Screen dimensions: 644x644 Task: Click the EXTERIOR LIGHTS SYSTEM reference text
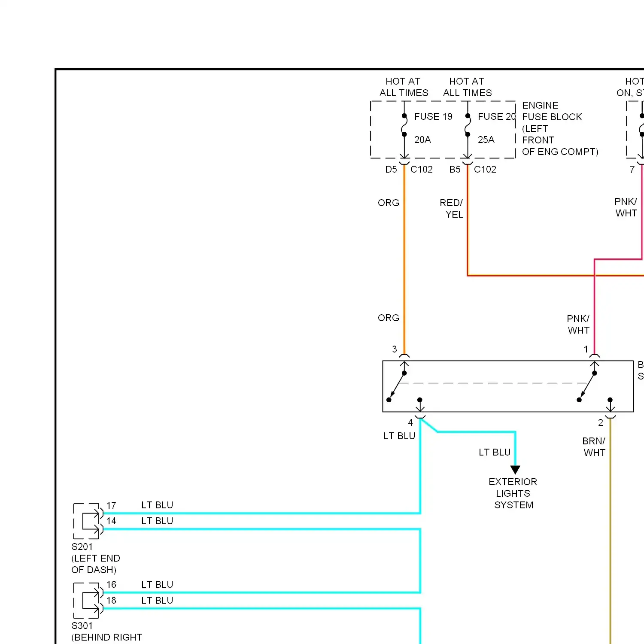513,494
